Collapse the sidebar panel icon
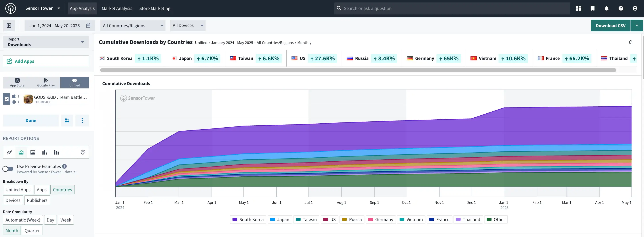 [9, 25]
